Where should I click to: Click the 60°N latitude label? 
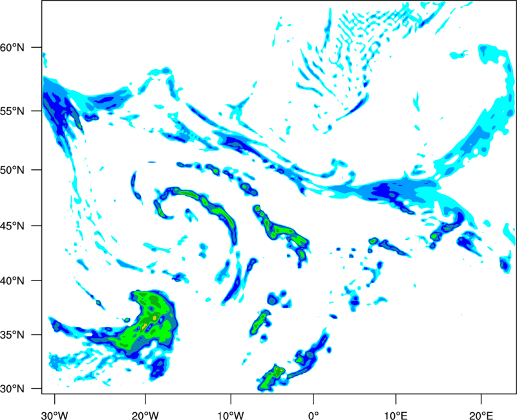tap(12, 48)
